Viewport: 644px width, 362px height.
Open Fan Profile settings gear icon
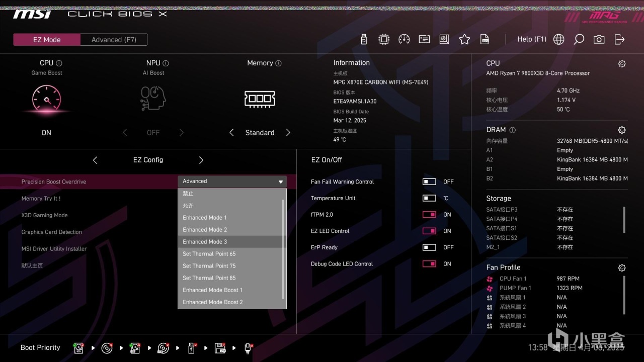click(622, 268)
